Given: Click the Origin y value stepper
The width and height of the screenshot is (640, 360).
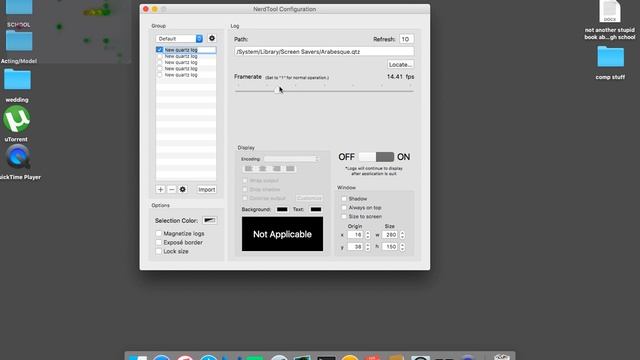Looking at the screenshot, I should pyautogui.click(x=368, y=247).
